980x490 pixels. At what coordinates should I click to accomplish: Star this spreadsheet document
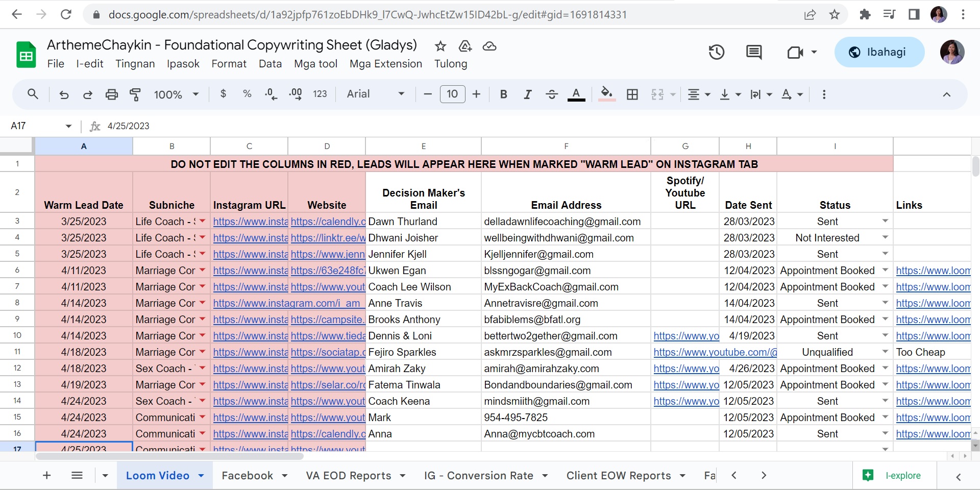pyautogui.click(x=440, y=46)
